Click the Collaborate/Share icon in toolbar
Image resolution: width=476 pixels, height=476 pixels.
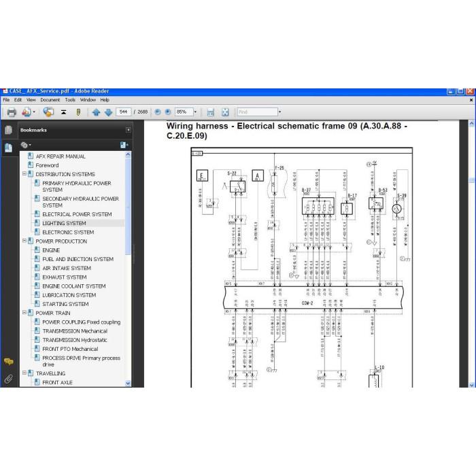pos(48,112)
